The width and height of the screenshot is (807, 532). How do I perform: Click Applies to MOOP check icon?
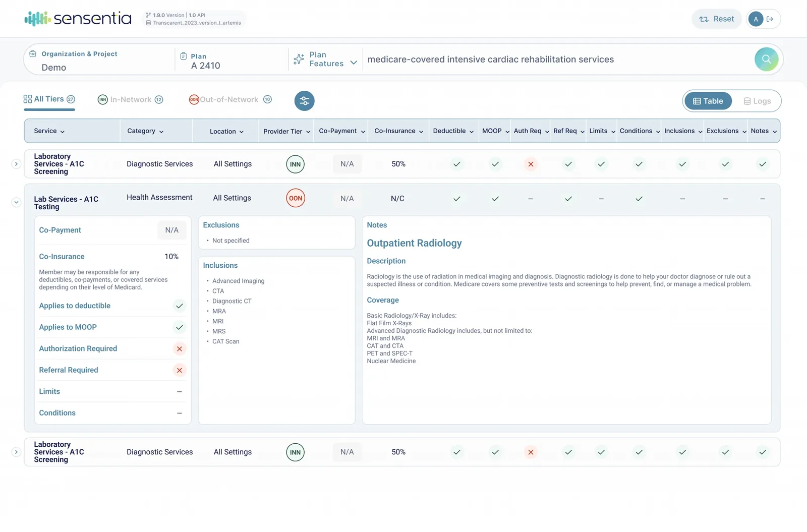[x=180, y=327]
